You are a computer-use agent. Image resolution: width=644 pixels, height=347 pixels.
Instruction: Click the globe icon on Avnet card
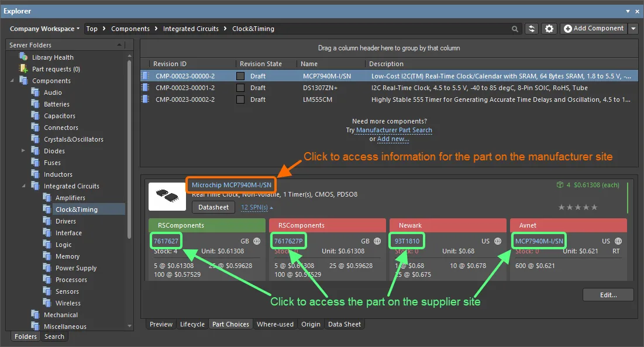(x=618, y=241)
